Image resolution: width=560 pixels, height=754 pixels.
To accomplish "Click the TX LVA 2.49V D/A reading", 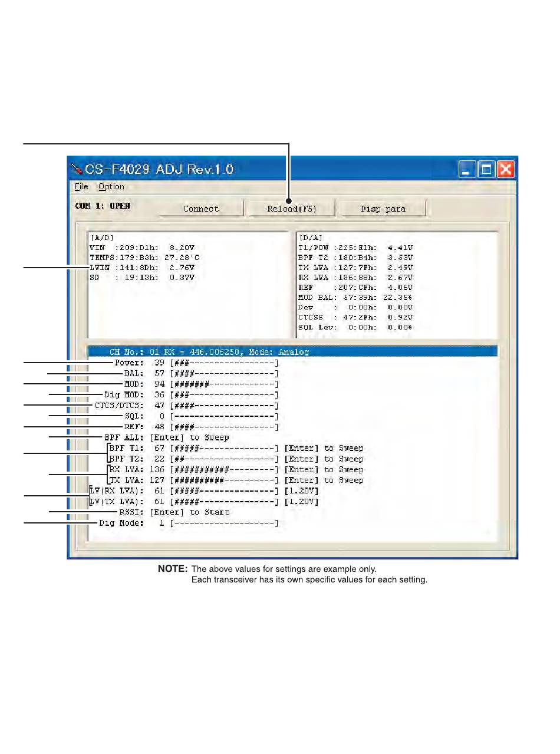I will click(x=356, y=268).
